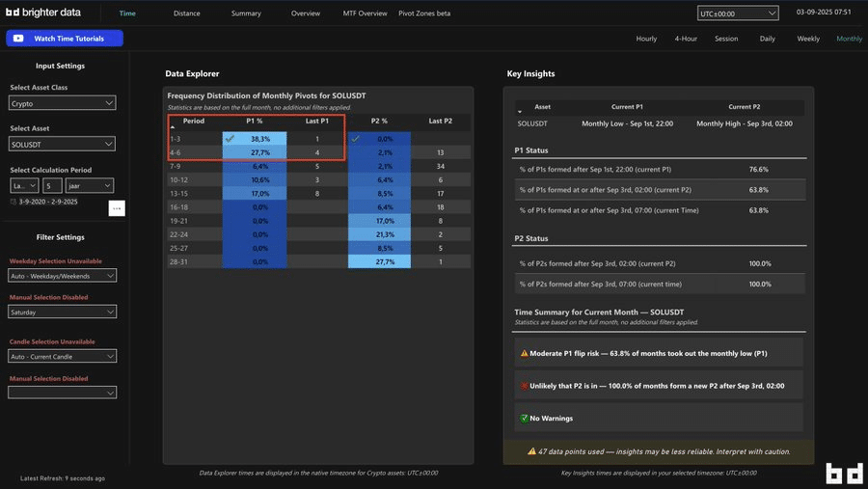Click the checkmark icon in P1 % column
The image size is (868, 489).
pyautogui.click(x=230, y=139)
